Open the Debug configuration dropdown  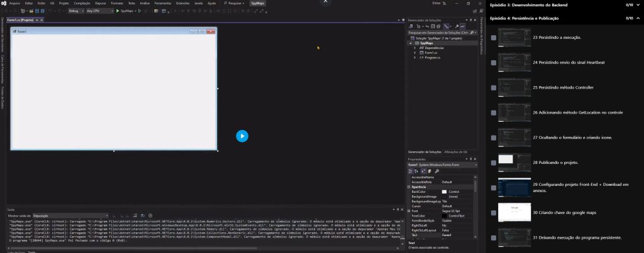[76, 11]
